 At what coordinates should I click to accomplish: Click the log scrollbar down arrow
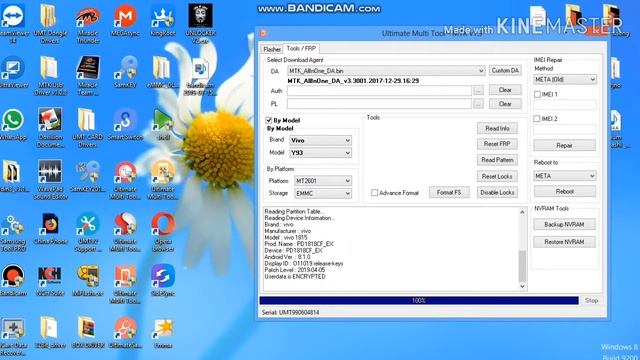point(522,287)
